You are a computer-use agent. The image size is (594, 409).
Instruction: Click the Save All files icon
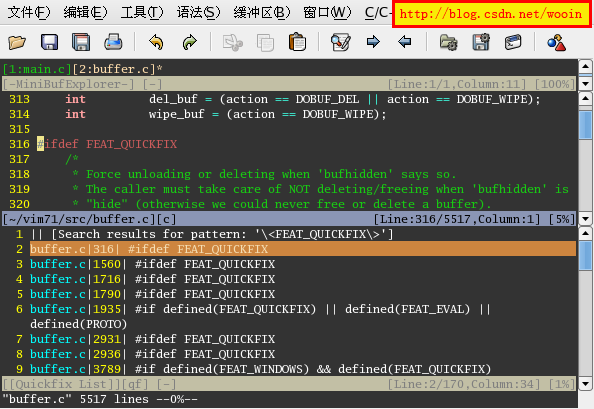pyautogui.click(x=81, y=42)
